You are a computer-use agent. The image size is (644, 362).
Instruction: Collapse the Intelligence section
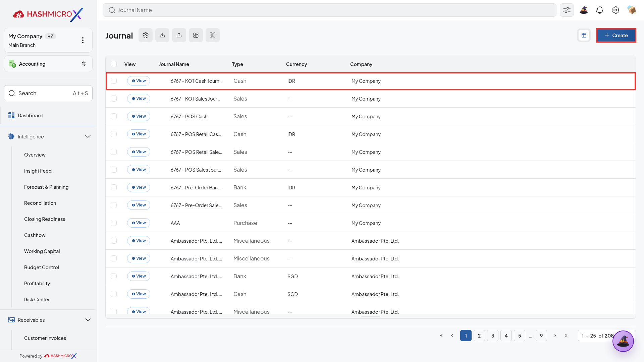coord(88,136)
